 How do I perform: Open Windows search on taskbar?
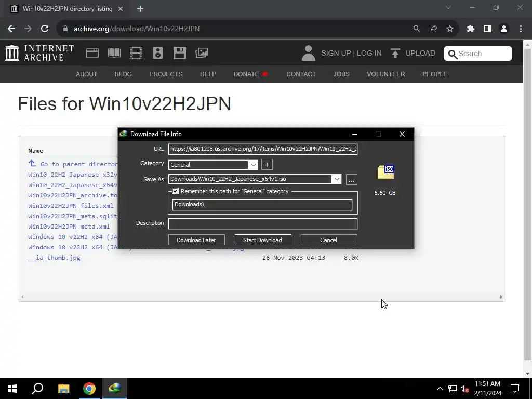coord(37,389)
